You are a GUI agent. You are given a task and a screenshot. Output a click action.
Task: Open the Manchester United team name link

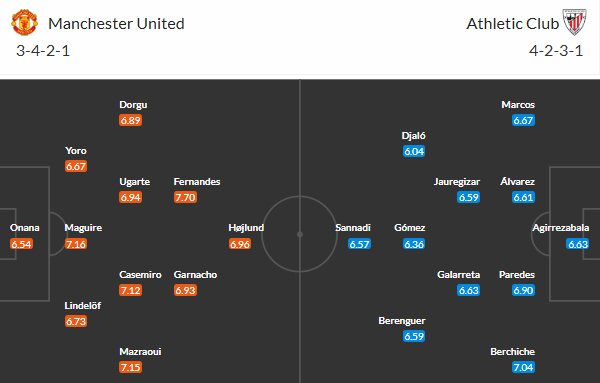point(116,24)
